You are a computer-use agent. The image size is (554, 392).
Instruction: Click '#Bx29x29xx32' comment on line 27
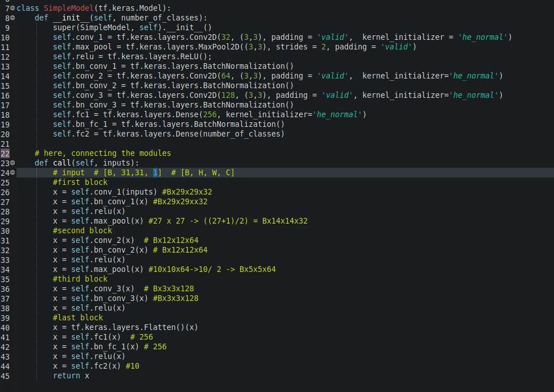coord(180,201)
